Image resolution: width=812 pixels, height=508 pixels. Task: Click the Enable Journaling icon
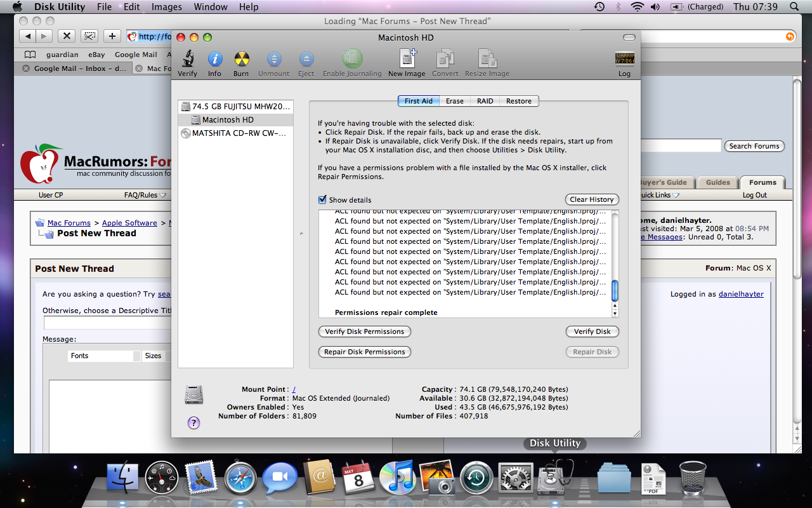(x=352, y=58)
